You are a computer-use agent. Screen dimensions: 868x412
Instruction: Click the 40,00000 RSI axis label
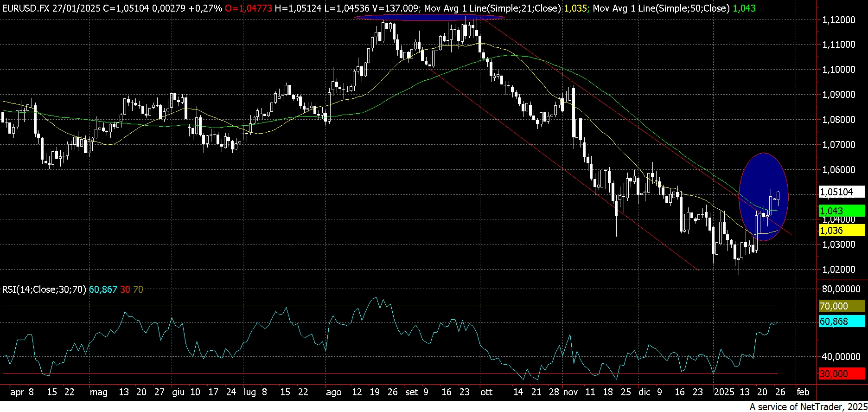pos(841,357)
